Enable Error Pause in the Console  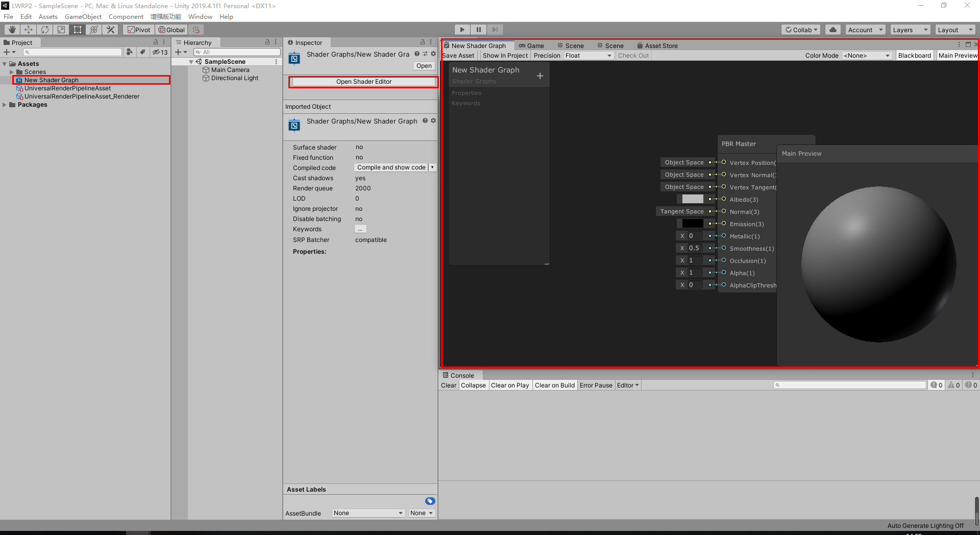[596, 385]
